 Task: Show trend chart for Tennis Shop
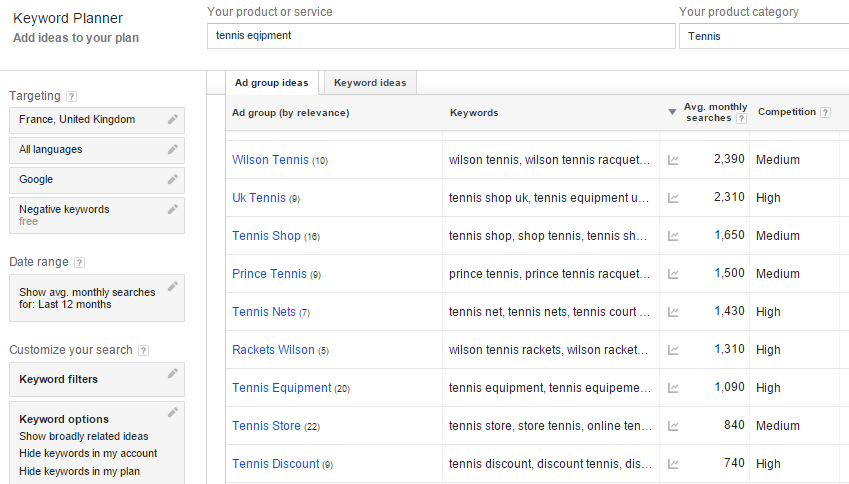(x=673, y=236)
